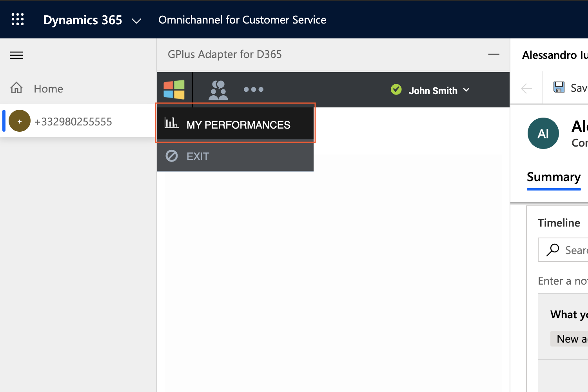Select the EXIT menu entry
The height and width of the screenshot is (392, 588).
coord(235,156)
